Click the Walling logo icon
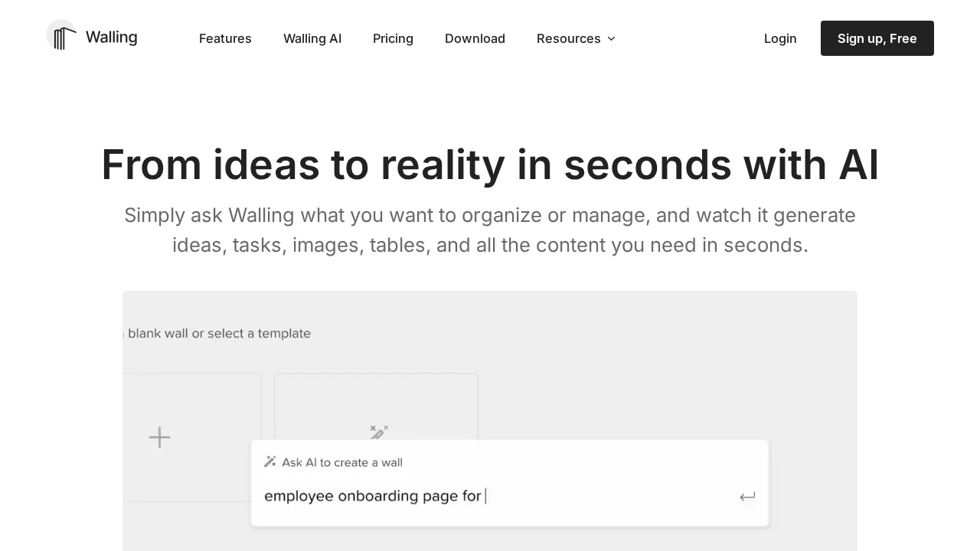 tap(62, 36)
